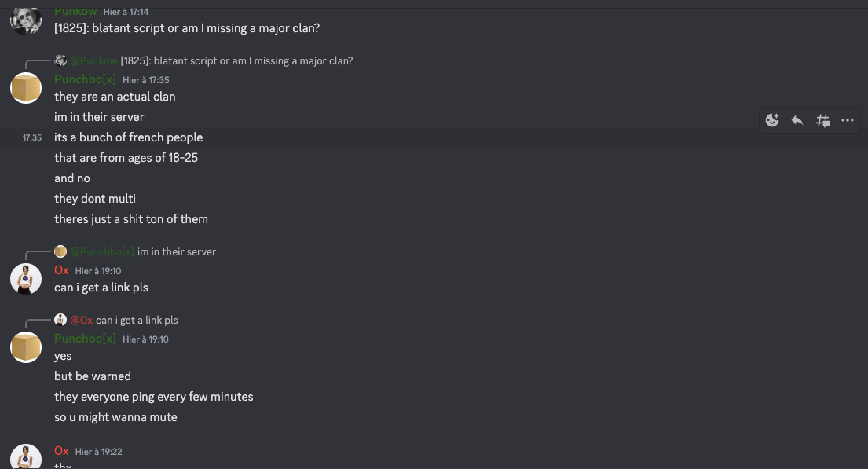Jump to the replied "can i get a link pls" preview
Viewport: 868px width, 469px height.
click(x=137, y=320)
